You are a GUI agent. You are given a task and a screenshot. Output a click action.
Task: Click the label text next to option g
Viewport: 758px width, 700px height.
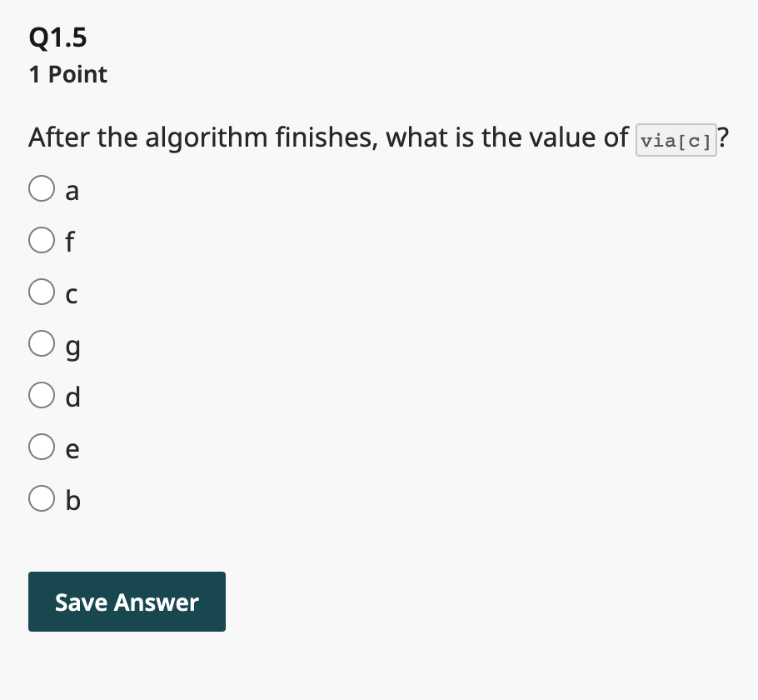[x=73, y=346]
